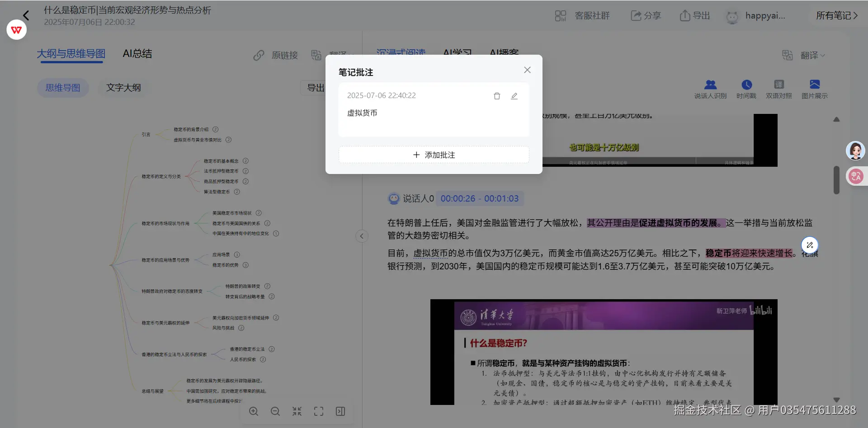Expand 美国稳定币市场现状 node count

pyautogui.click(x=259, y=213)
